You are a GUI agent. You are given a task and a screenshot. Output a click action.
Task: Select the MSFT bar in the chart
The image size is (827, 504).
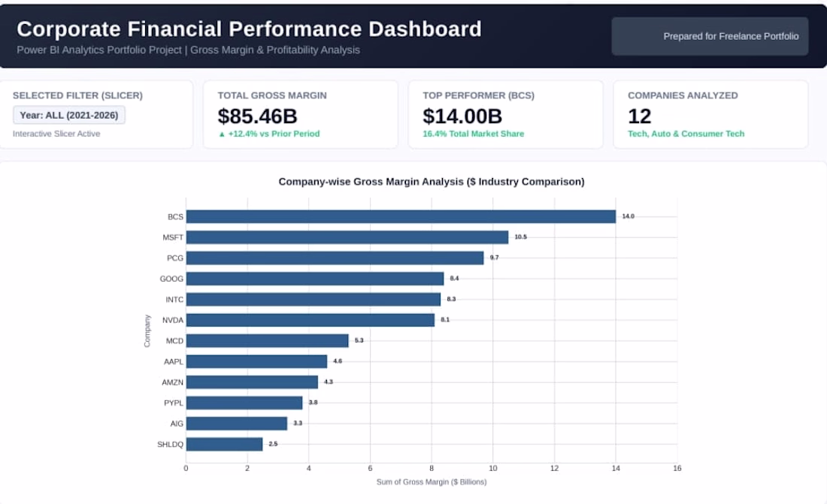347,237
